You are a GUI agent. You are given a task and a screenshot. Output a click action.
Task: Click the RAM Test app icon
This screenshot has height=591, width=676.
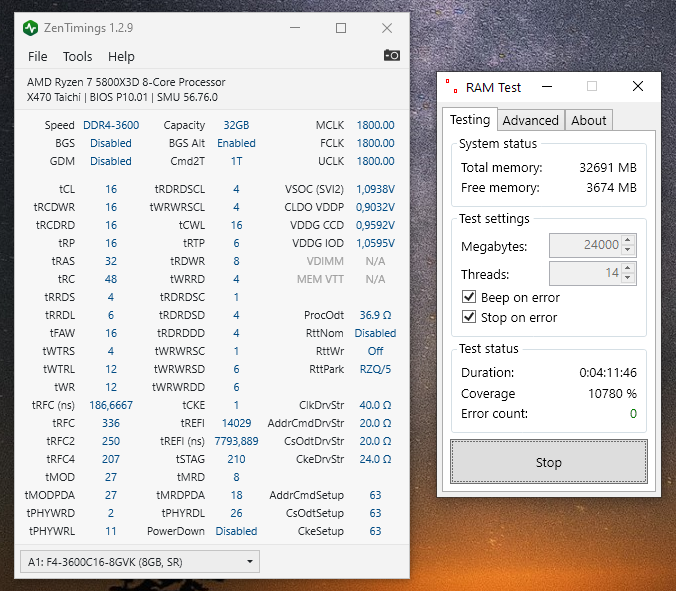click(451, 86)
